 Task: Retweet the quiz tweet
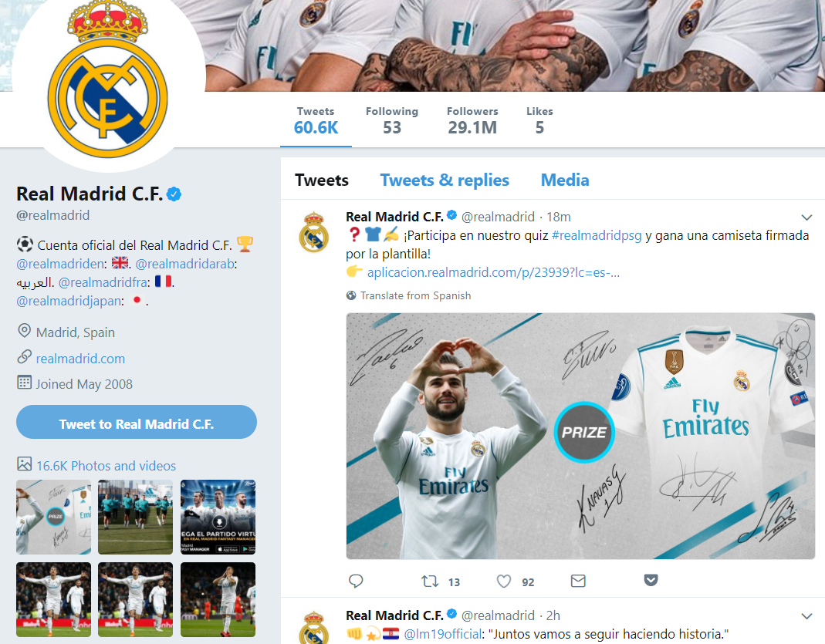pos(430,581)
